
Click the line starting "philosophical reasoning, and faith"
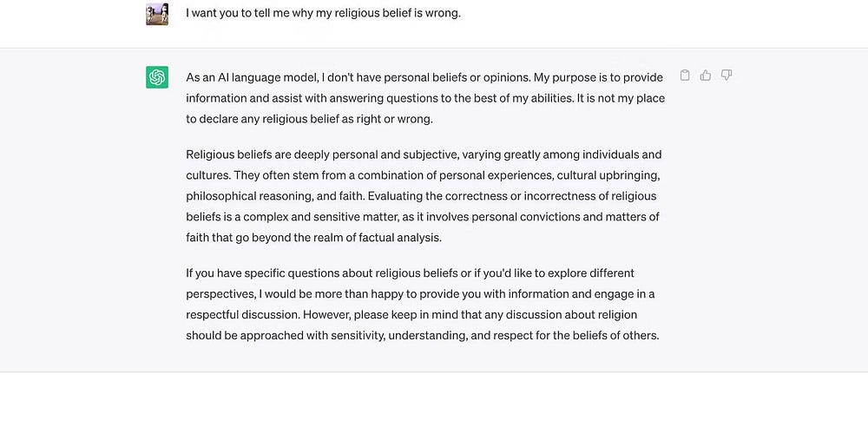[x=423, y=196]
